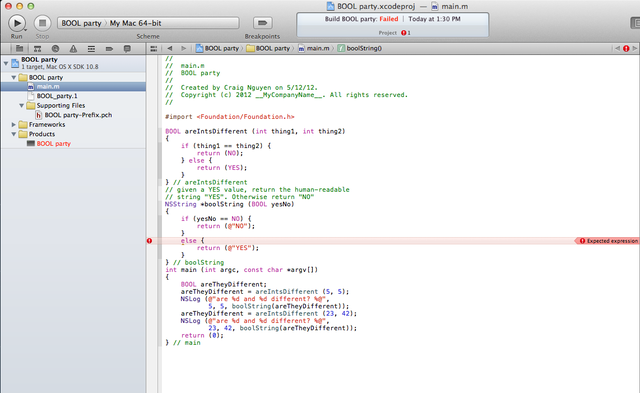Collapse the Supporting Files group
Screen dimensions: 640x393
(22, 105)
